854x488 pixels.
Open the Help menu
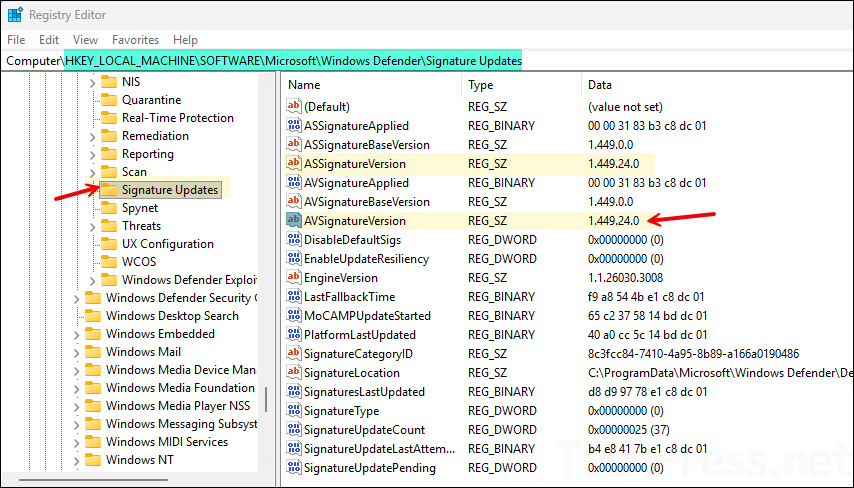[185, 40]
